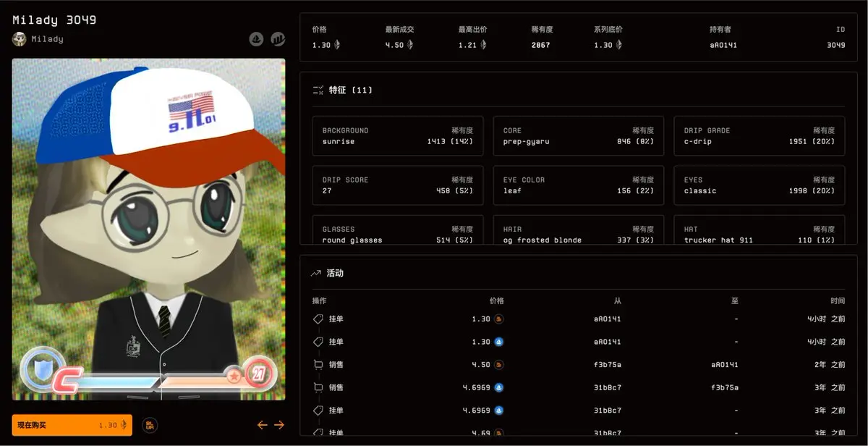Open the Milady collection link
Viewport: 868px width, 446px height.
47,39
